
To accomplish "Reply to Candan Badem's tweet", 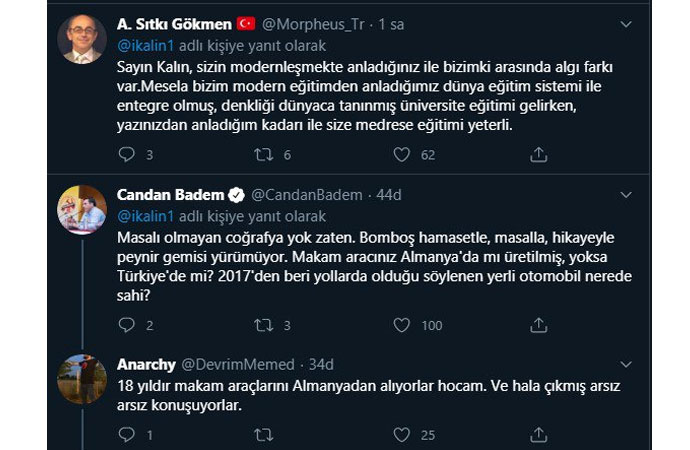I will click(125, 325).
